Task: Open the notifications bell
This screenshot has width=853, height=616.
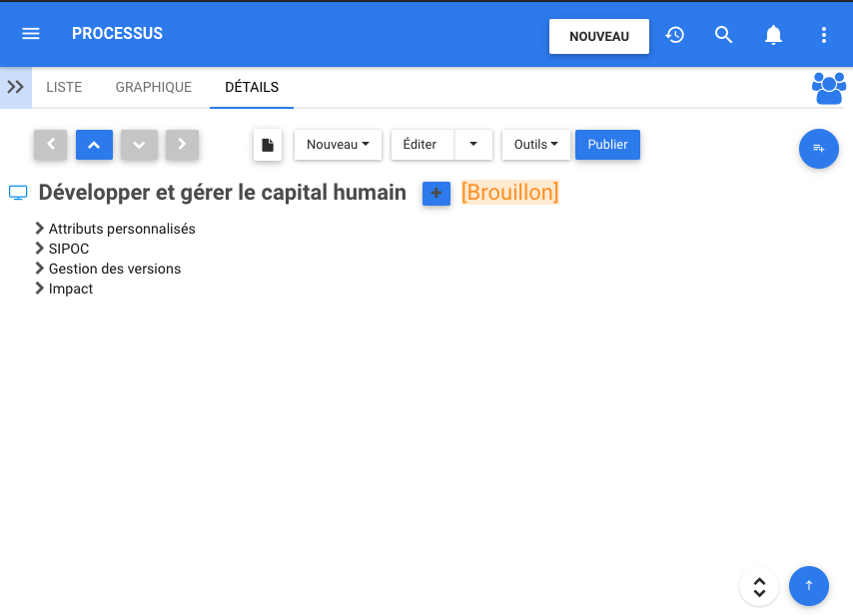Action: tap(773, 35)
